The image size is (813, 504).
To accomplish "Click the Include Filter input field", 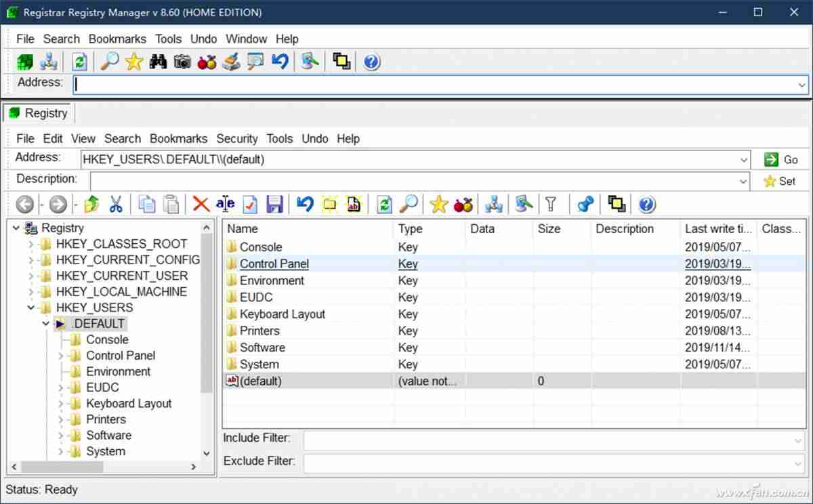I will point(547,440).
